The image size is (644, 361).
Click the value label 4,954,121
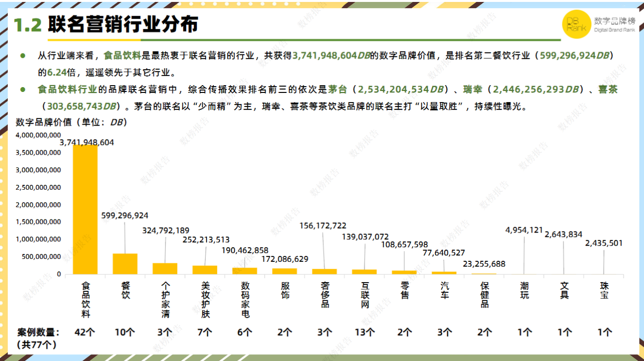pyautogui.click(x=524, y=230)
